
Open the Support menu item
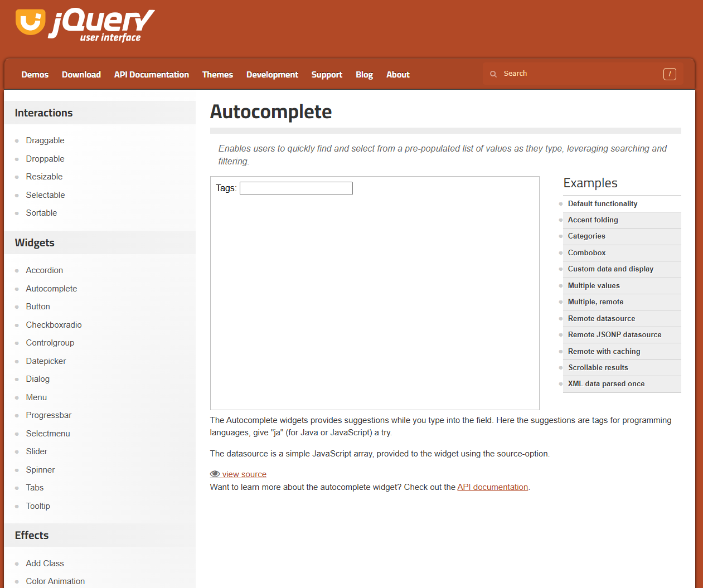[x=327, y=75]
